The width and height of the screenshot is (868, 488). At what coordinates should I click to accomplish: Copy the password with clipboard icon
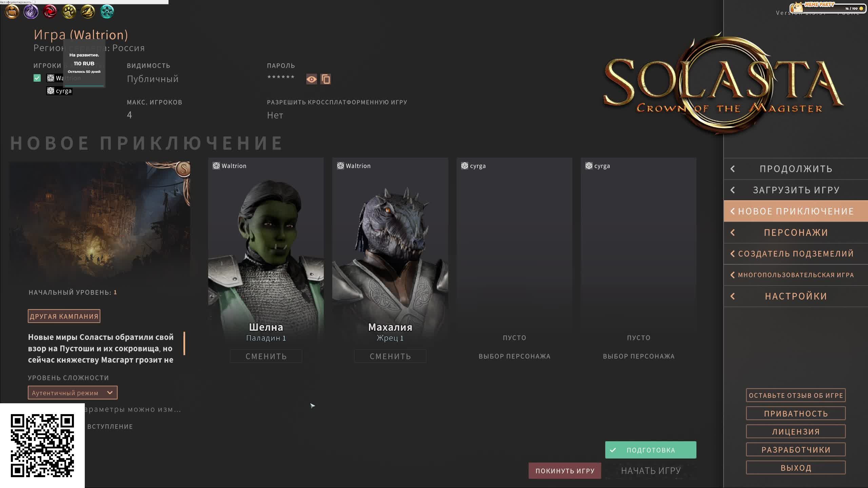pos(325,79)
